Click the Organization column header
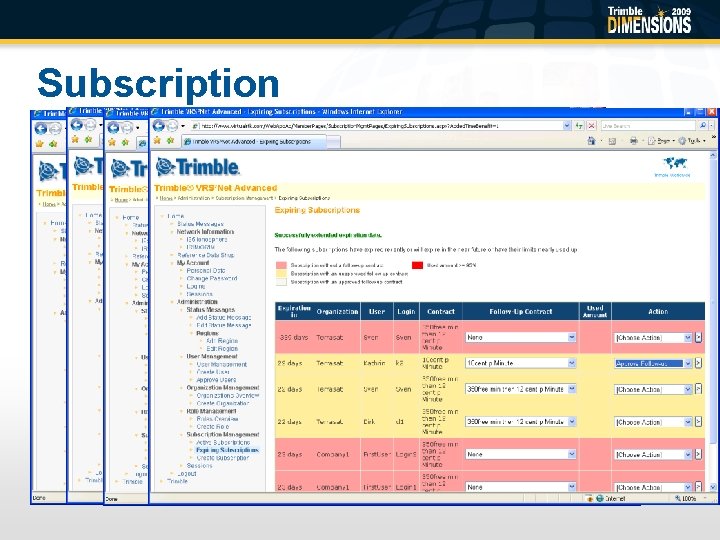Image resolution: width=720 pixels, height=540 pixels. click(337, 311)
